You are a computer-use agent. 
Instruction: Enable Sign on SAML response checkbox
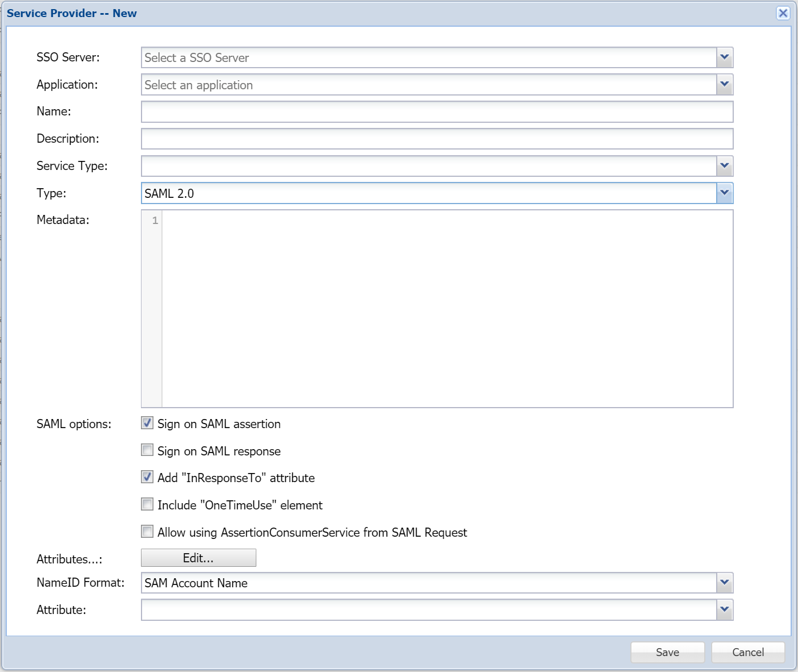(147, 450)
